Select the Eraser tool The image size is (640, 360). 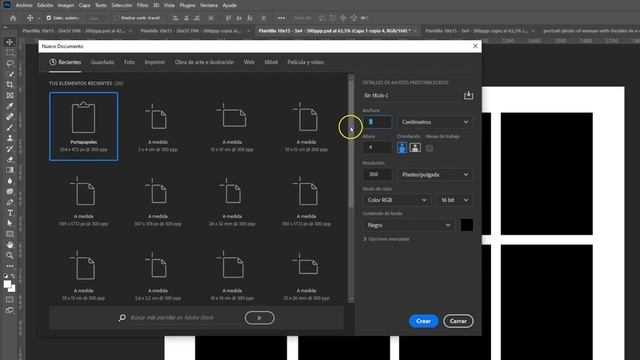10,159
